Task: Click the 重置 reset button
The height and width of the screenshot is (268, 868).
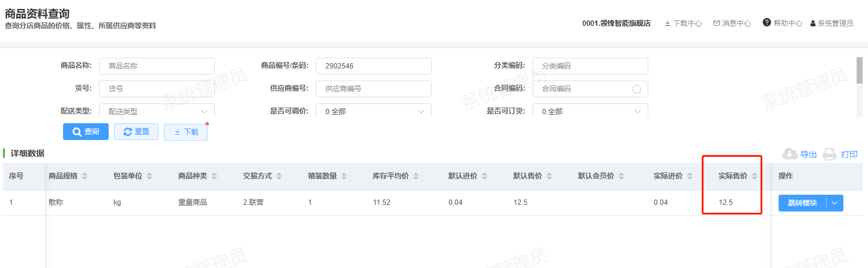Action: [x=136, y=132]
